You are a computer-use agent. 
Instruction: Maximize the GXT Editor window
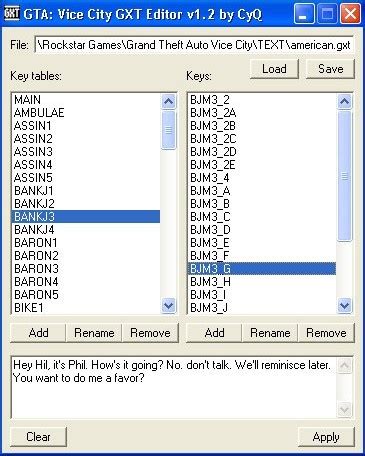coord(327,14)
